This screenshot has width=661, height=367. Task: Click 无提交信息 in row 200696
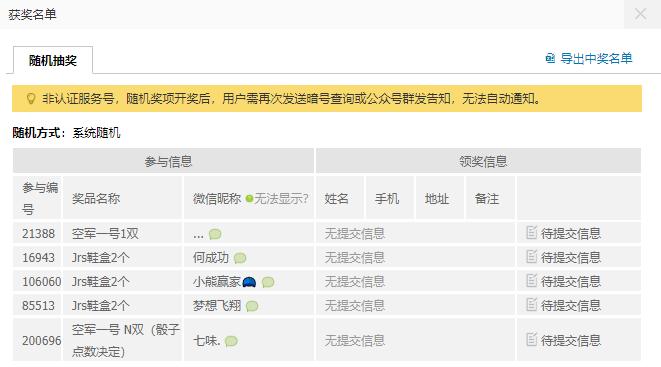(x=355, y=340)
